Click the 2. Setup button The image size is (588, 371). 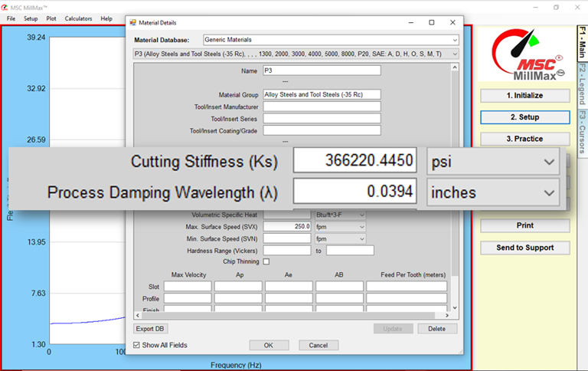click(525, 117)
